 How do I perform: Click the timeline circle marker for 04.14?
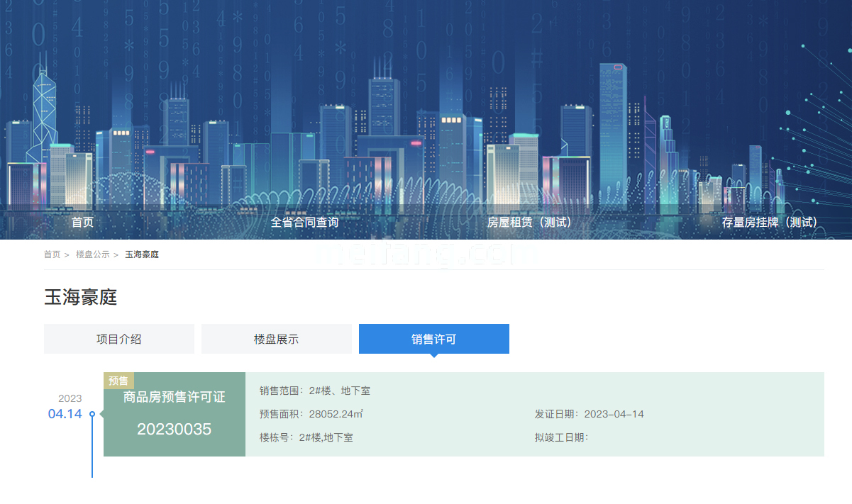tap(92, 414)
